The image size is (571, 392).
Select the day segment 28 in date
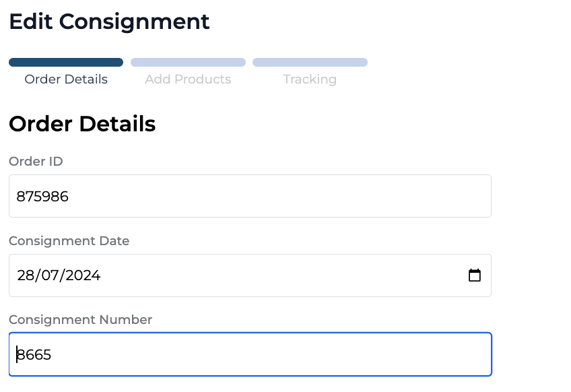(x=25, y=275)
